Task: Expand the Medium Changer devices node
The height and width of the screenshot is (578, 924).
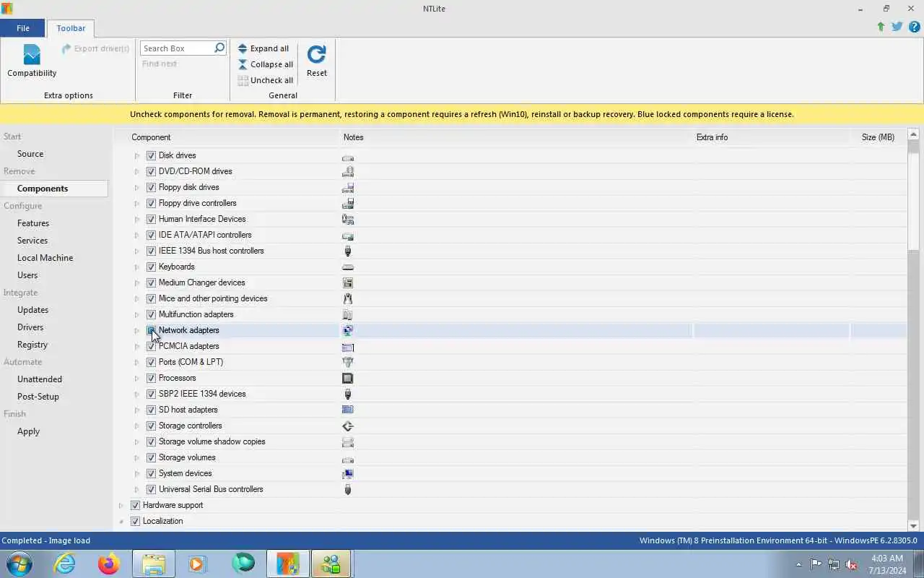Action: 137,282
